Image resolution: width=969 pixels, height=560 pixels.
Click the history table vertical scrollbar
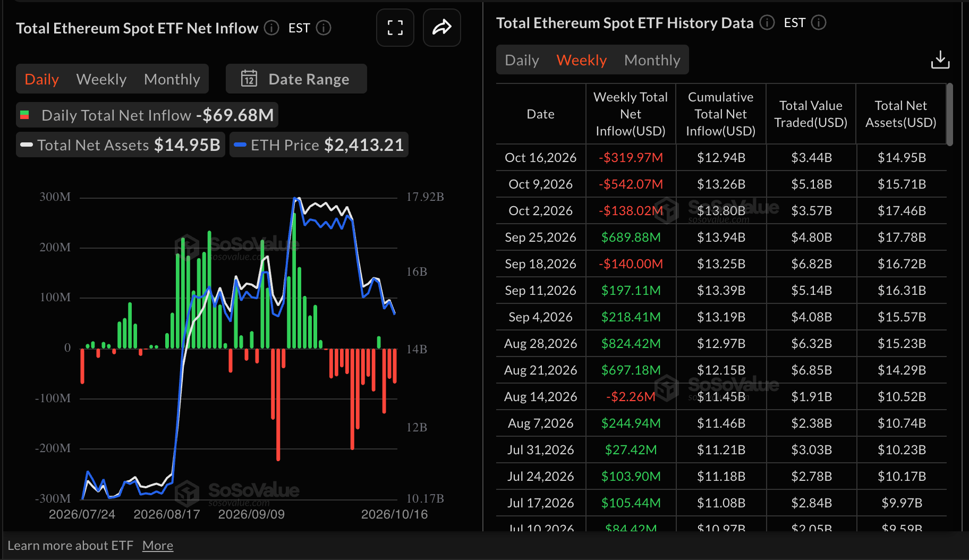pos(949,114)
